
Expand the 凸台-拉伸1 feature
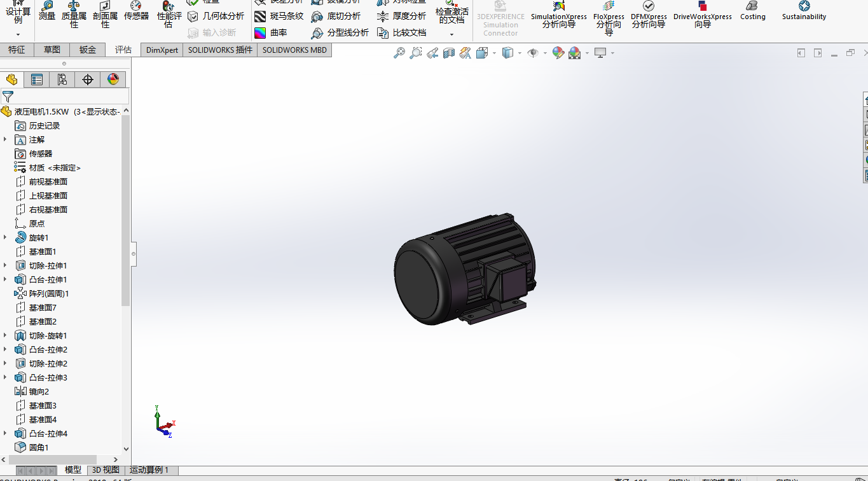click(x=5, y=279)
